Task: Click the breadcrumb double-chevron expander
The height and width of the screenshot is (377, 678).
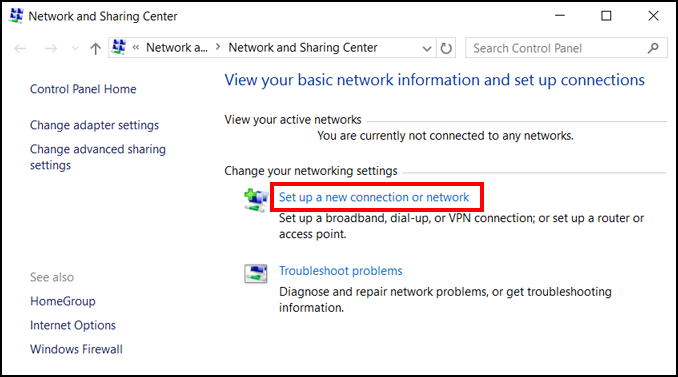Action: (x=136, y=48)
